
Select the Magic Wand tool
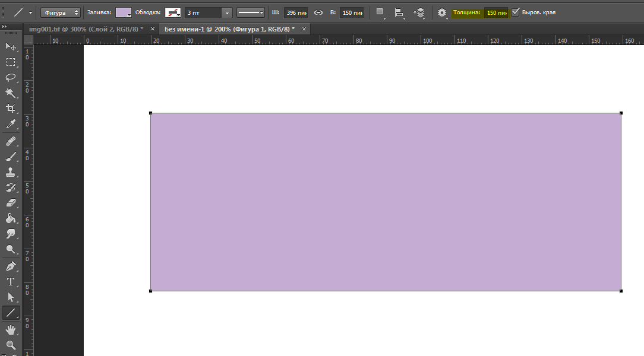pos(11,93)
